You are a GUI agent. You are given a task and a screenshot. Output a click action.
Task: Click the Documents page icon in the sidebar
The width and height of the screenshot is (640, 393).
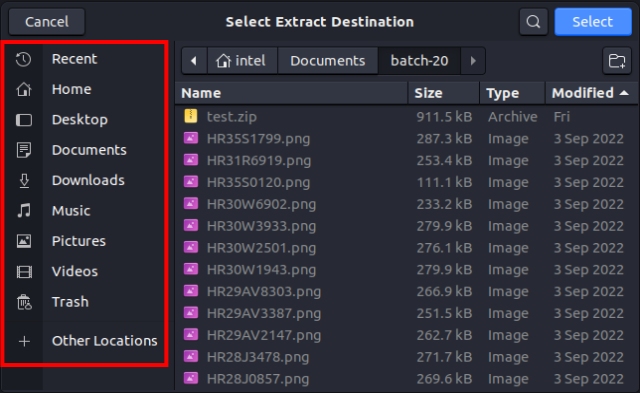[24, 150]
